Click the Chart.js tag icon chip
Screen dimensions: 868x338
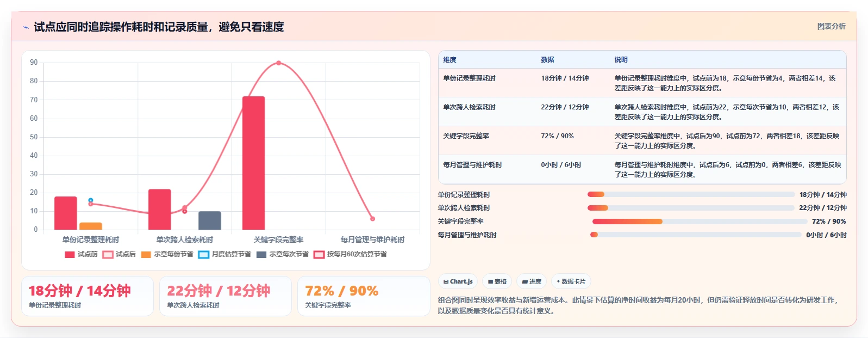pyautogui.click(x=458, y=281)
